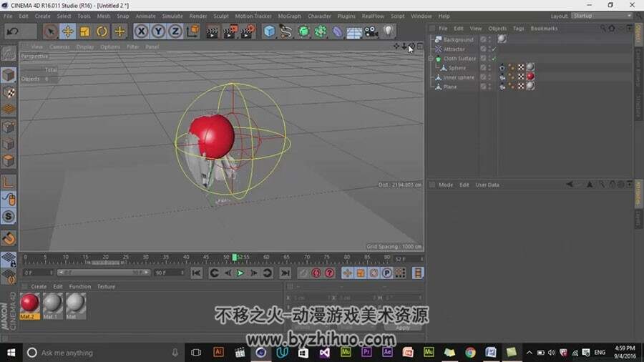The height and width of the screenshot is (362, 644).
Task: Open the Layout dropdown showing Startup
Action: [602, 16]
